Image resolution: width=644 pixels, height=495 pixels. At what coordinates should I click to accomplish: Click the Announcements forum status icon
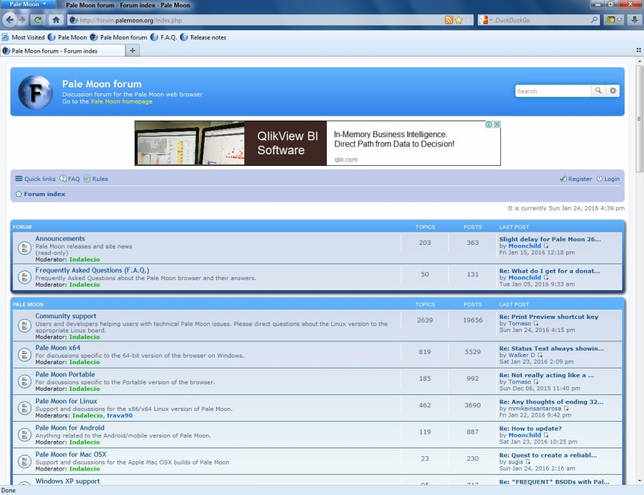coord(24,248)
